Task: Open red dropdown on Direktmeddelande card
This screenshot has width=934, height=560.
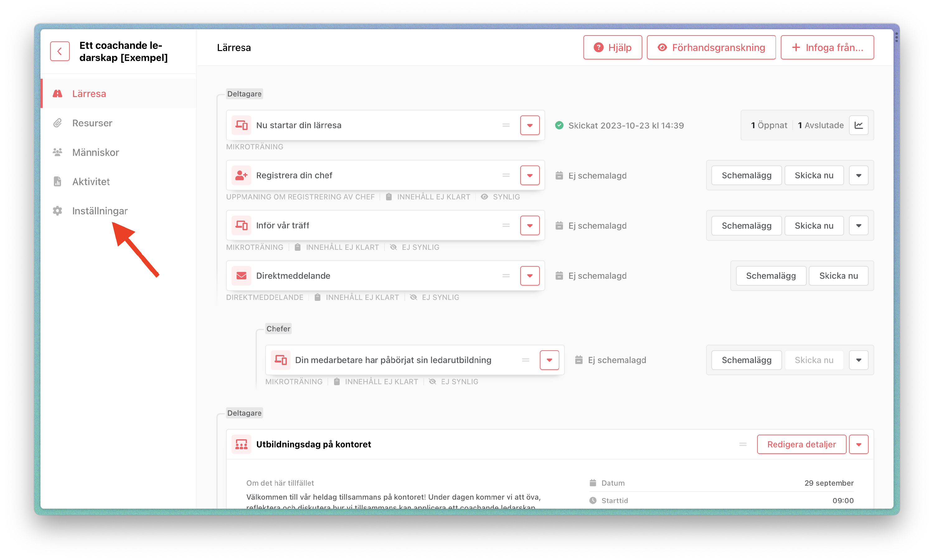Action: (x=530, y=276)
